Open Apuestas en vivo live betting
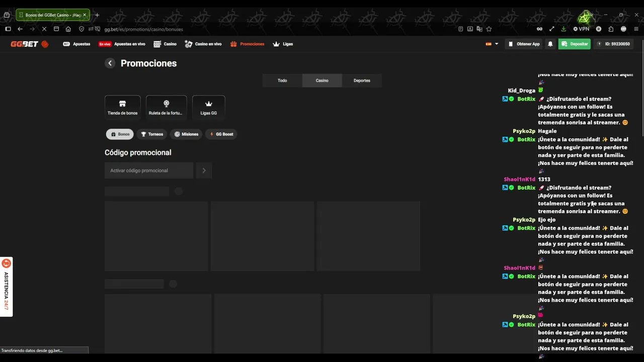This screenshot has height=362, width=644. pyautogui.click(x=122, y=44)
